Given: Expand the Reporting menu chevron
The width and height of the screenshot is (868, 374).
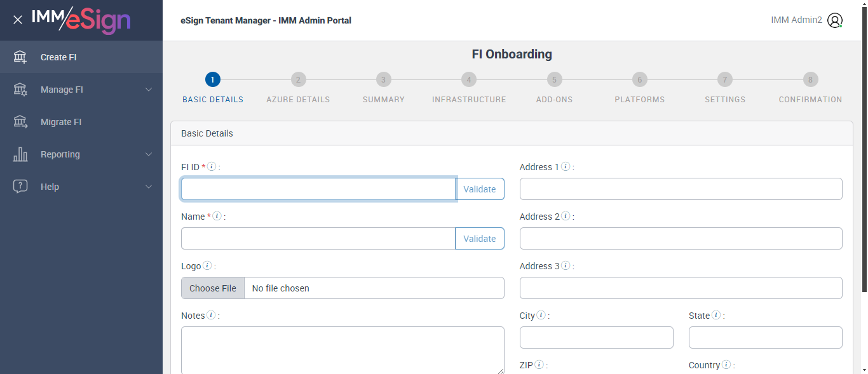Looking at the screenshot, I should pyautogui.click(x=149, y=154).
